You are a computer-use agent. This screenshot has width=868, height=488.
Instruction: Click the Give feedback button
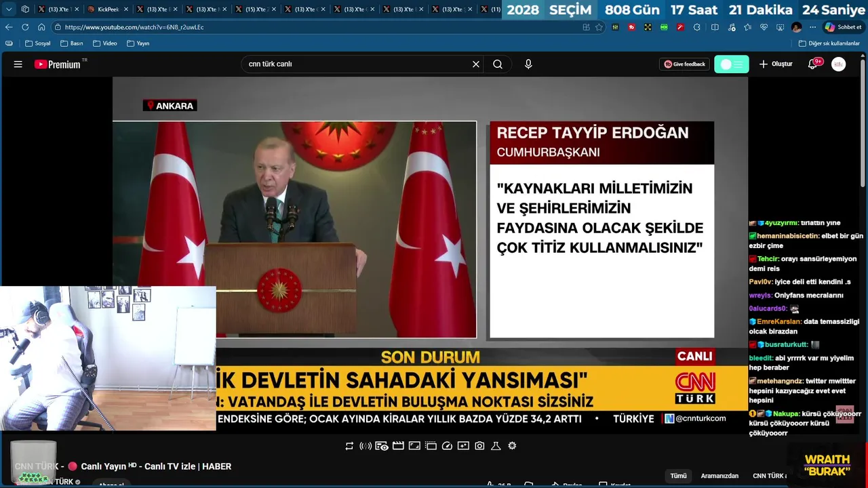[684, 64]
